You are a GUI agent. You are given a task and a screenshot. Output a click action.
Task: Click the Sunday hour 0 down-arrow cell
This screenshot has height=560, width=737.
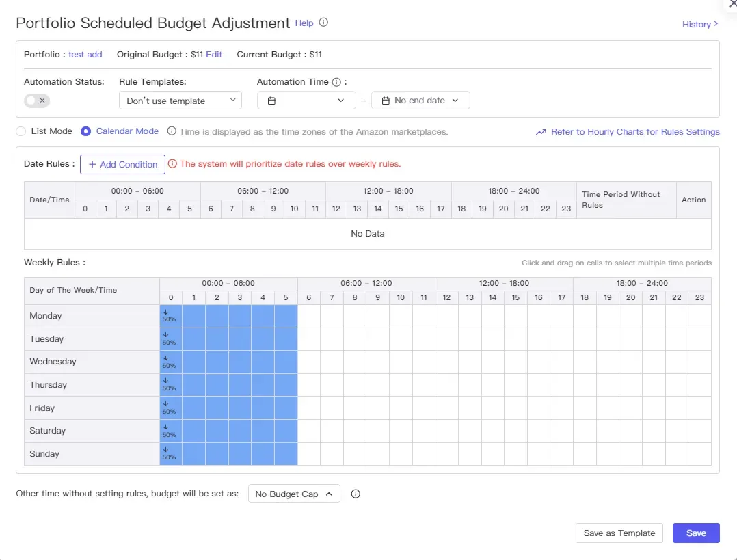pos(171,454)
